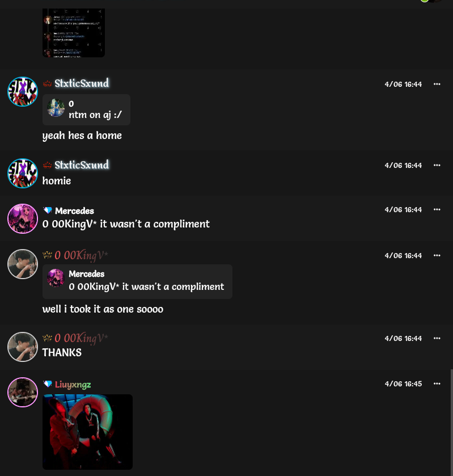Open more options for Mercedes' compliment message
Image resolution: width=453 pixels, height=476 pixels.
pos(437,209)
